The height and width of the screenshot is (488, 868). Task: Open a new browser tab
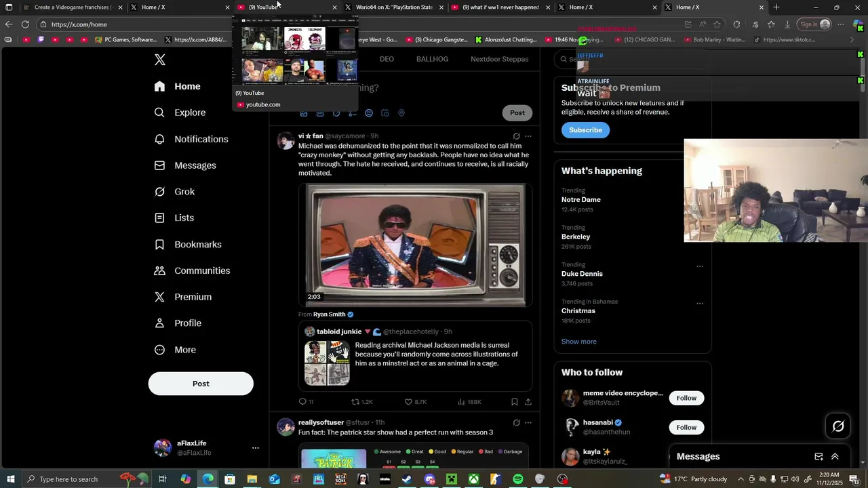pyautogui.click(x=776, y=7)
